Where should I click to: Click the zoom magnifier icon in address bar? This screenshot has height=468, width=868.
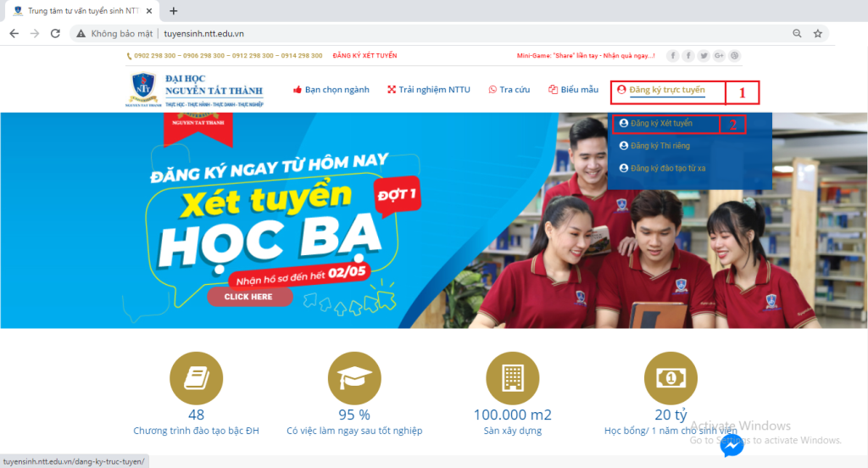(x=797, y=33)
